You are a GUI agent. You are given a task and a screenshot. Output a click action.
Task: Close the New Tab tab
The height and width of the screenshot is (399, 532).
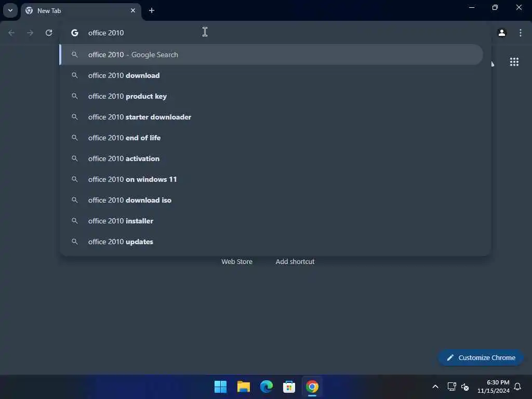132,10
